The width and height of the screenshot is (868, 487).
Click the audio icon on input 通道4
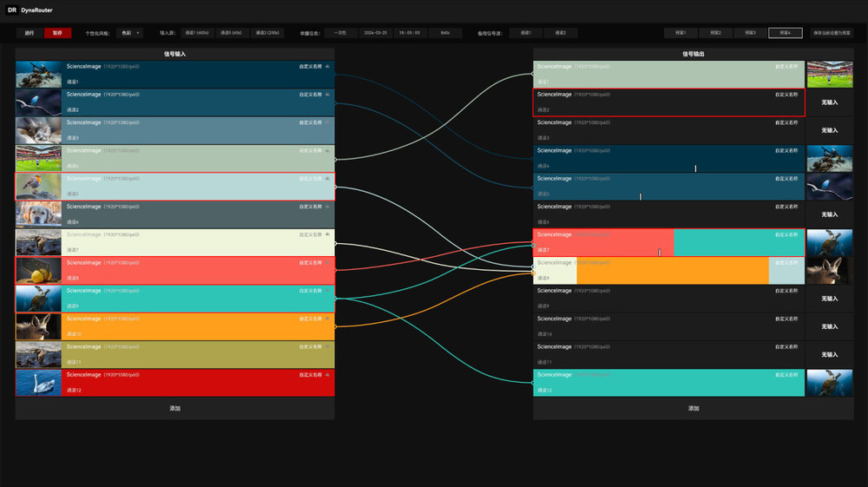coord(328,150)
